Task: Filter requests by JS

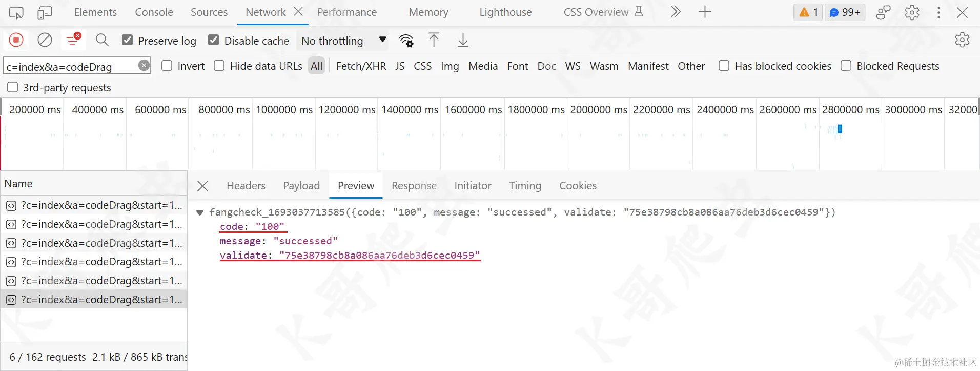Action: 400,66
